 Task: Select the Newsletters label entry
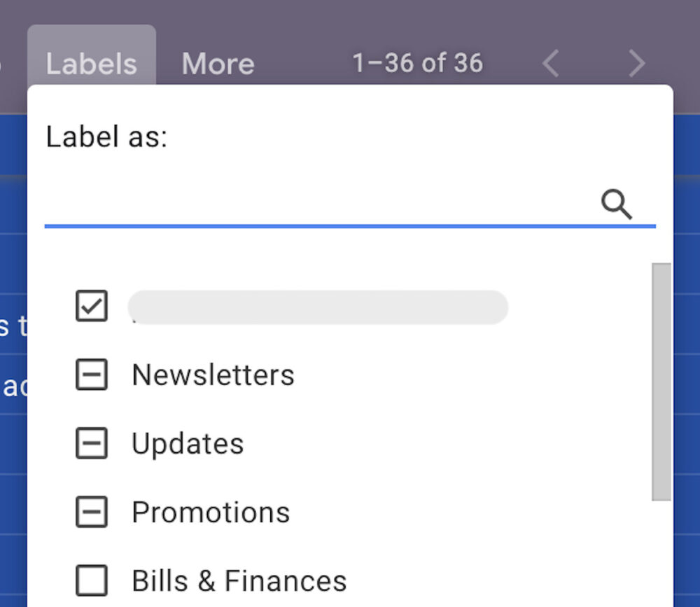pyautogui.click(x=213, y=375)
